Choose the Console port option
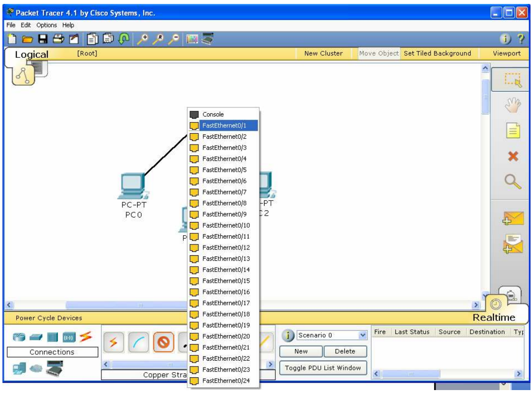Screen dimensions: 532x394 pos(213,114)
